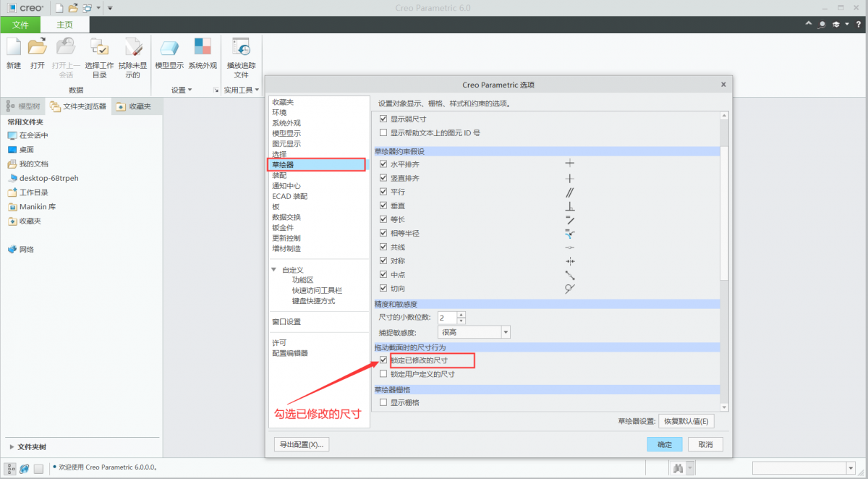Click 确定 button in options dialog
This screenshot has height=479, width=868.
(x=665, y=444)
